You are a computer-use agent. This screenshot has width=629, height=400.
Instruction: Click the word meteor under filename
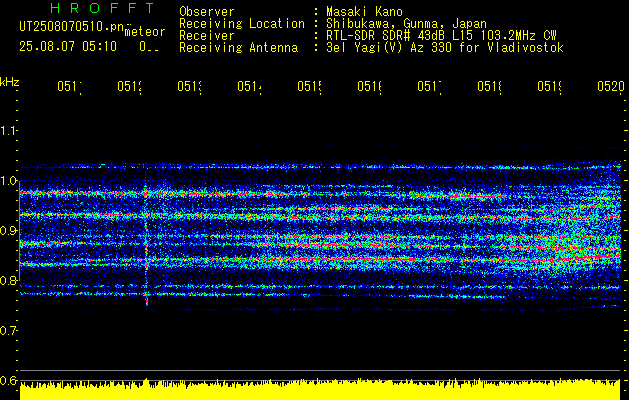pos(145,32)
